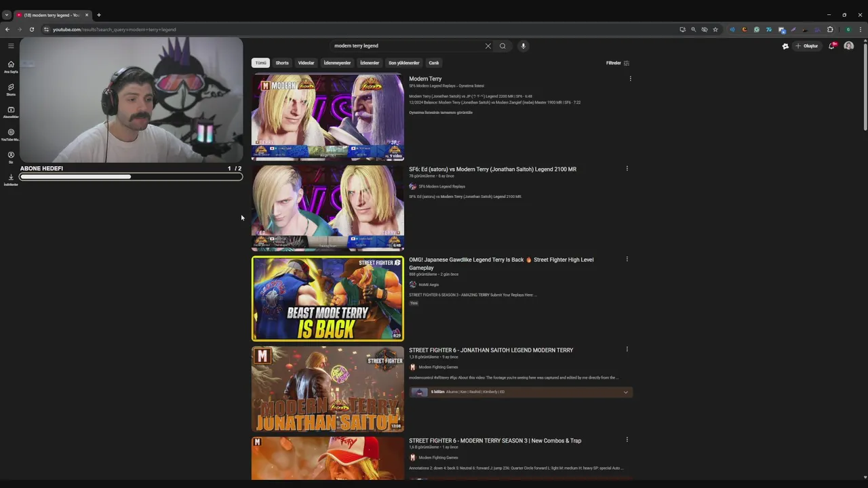
Task: Select the Son yüklenenler filter chip
Action: tap(403, 63)
